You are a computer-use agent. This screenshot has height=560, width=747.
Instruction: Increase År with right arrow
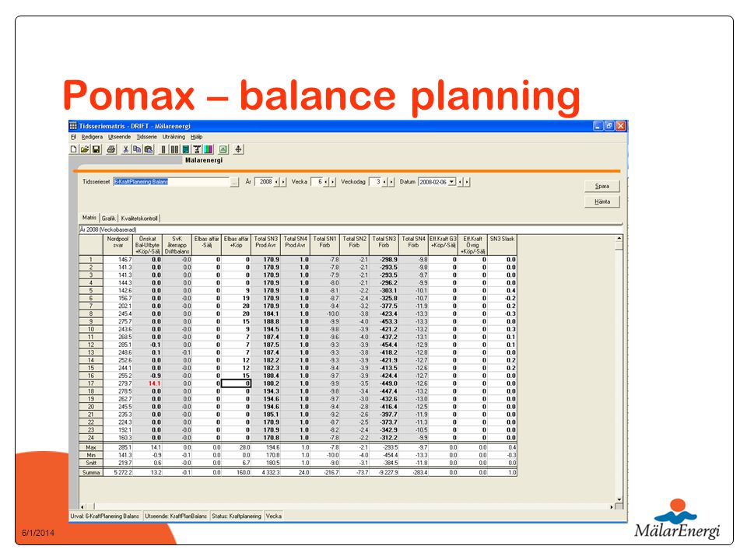point(283,182)
